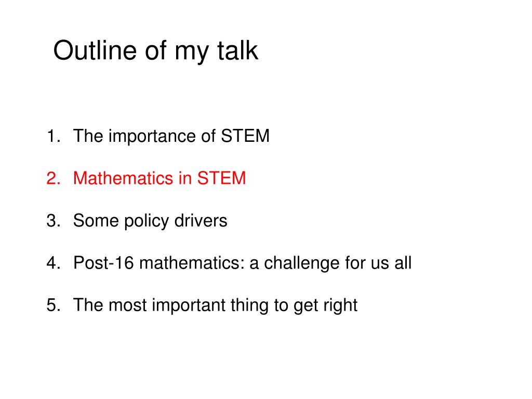Viewport: 532px width, 399px height.
Task: Click the red list number "2."
Action: coord(54,178)
